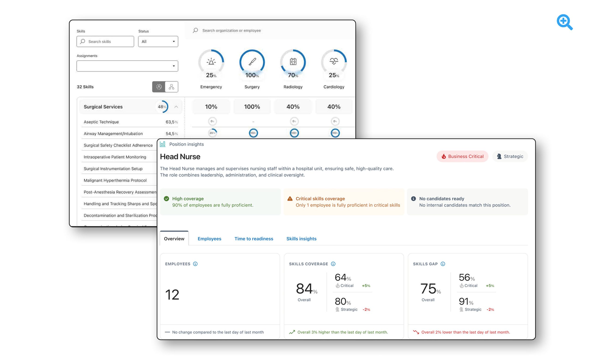Click the Employees info icon

pyautogui.click(x=195, y=264)
